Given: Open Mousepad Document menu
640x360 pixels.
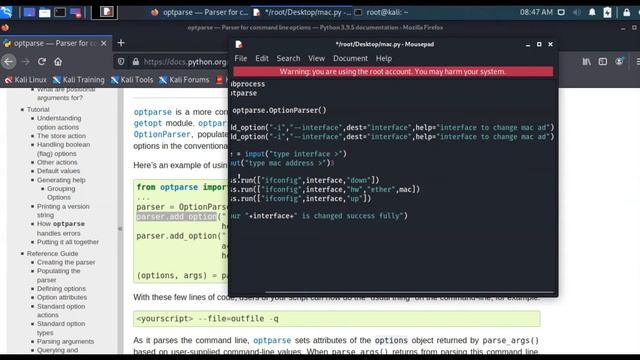Looking at the screenshot, I should point(350,58).
